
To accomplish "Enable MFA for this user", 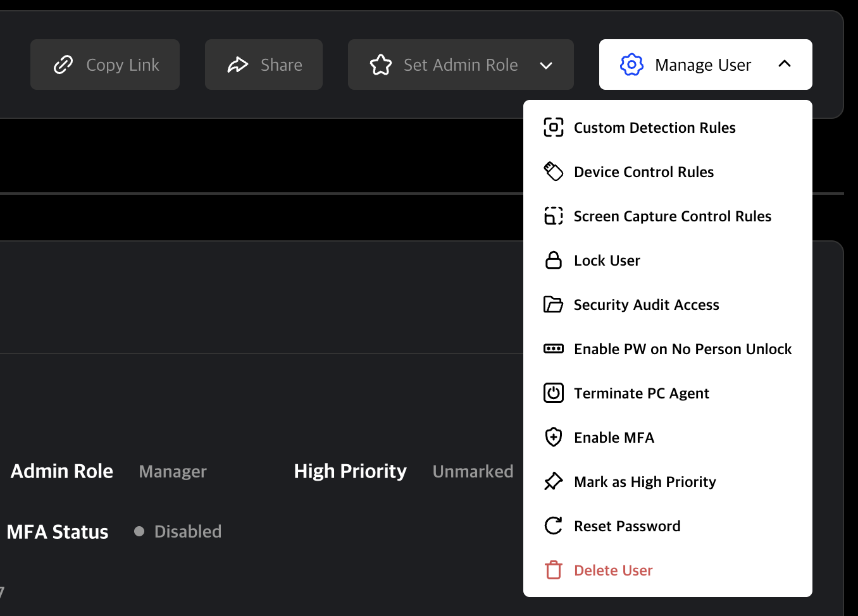I will tap(614, 437).
